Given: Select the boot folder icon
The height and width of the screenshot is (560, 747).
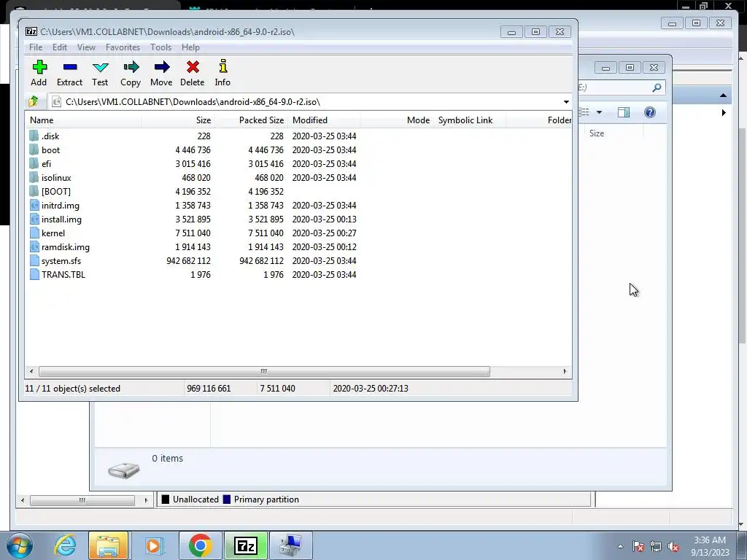Looking at the screenshot, I should [34, 149].
